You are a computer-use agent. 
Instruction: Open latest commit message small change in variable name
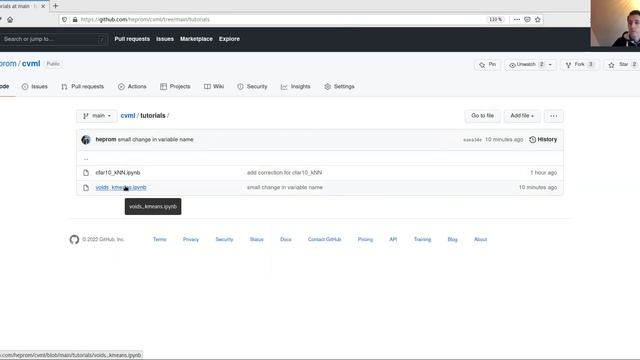(156, 140)
